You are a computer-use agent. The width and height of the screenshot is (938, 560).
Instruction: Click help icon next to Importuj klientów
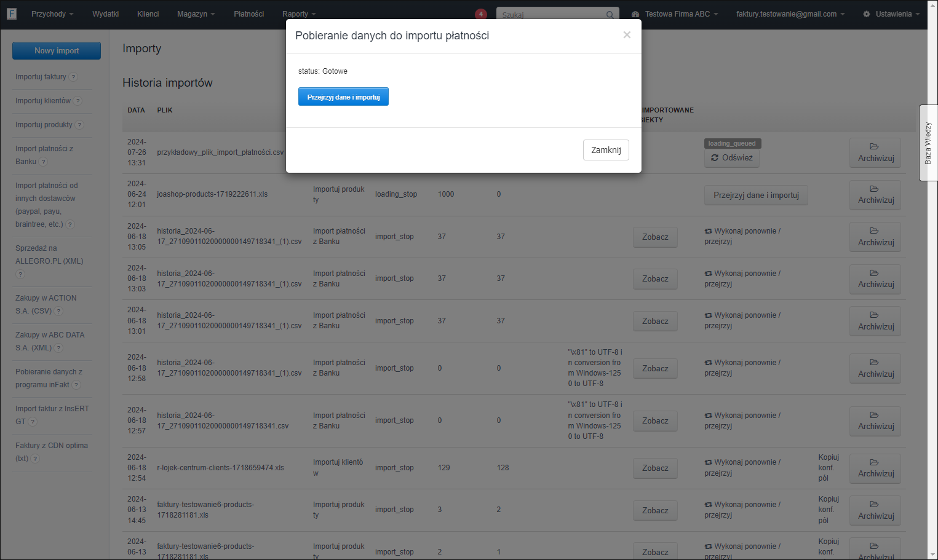[x=78, y=101]
